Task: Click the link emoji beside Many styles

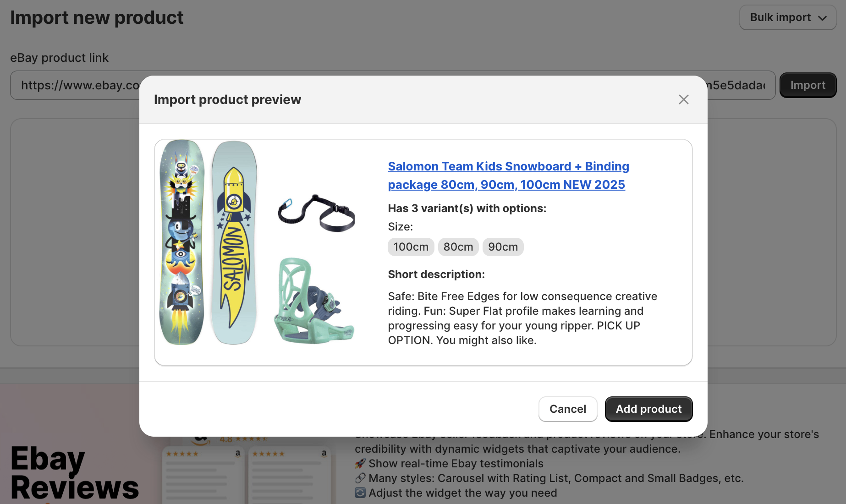Action: click(360, 478)
